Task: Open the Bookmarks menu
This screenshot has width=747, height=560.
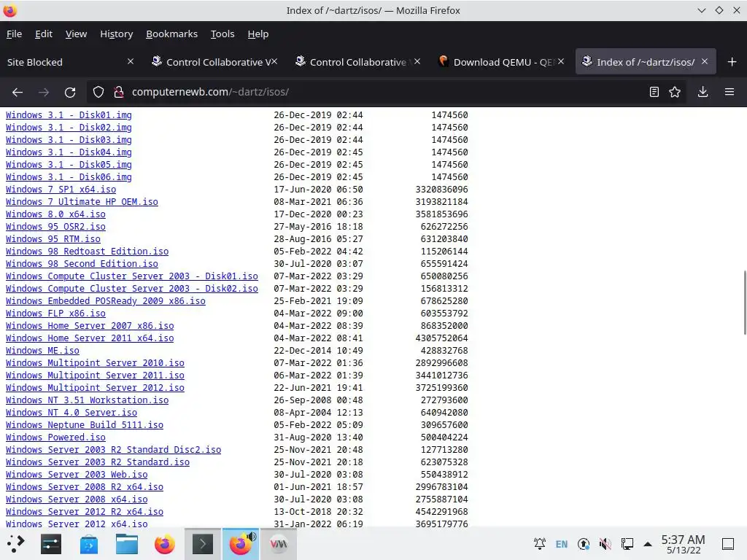Action: tap(171, 34)
